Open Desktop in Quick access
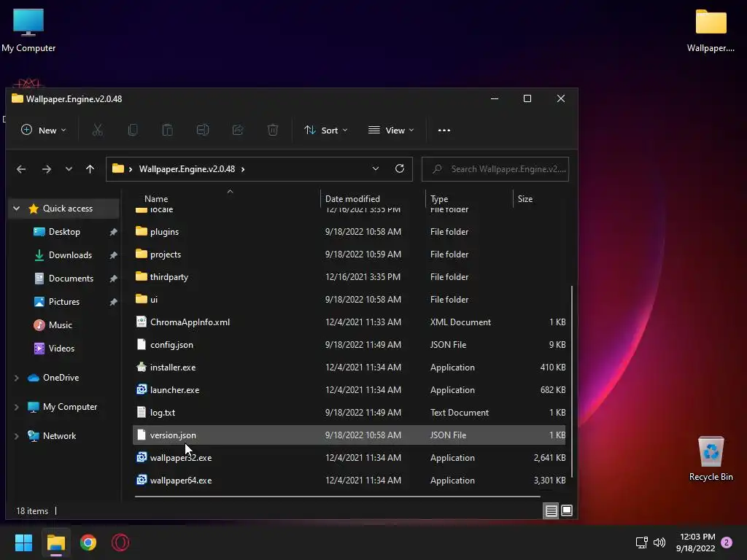Viewport: 747px width, 560px height. (64, 232)
